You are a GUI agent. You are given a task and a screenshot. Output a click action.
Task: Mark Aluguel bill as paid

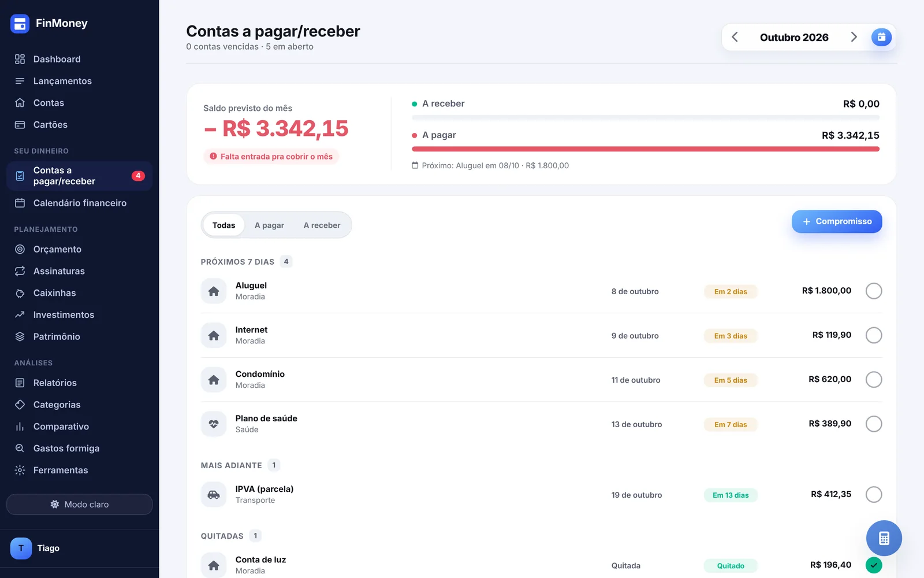point(874,291)
